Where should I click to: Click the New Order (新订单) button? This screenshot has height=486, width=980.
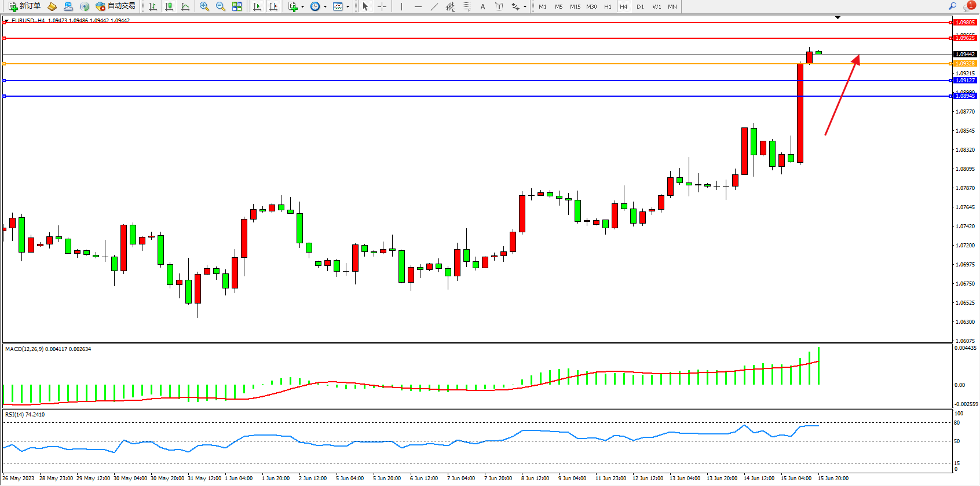[24, 6]
